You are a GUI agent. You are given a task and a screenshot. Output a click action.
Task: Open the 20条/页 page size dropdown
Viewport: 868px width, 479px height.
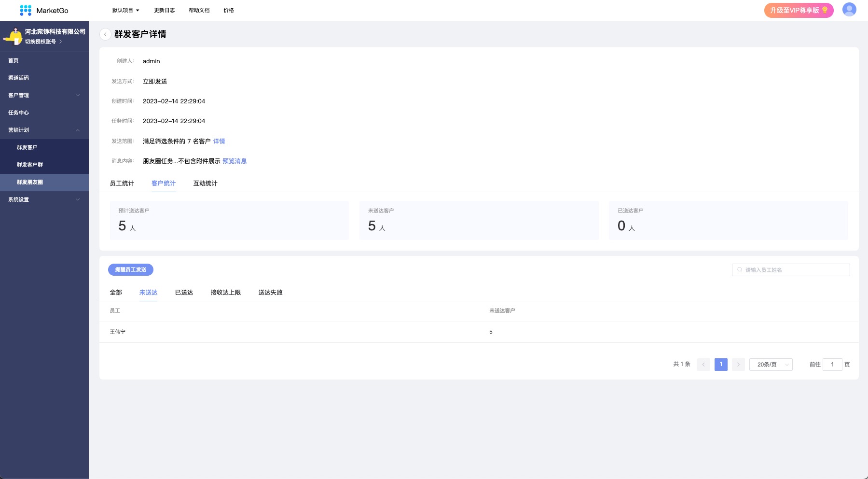point(771,365)
